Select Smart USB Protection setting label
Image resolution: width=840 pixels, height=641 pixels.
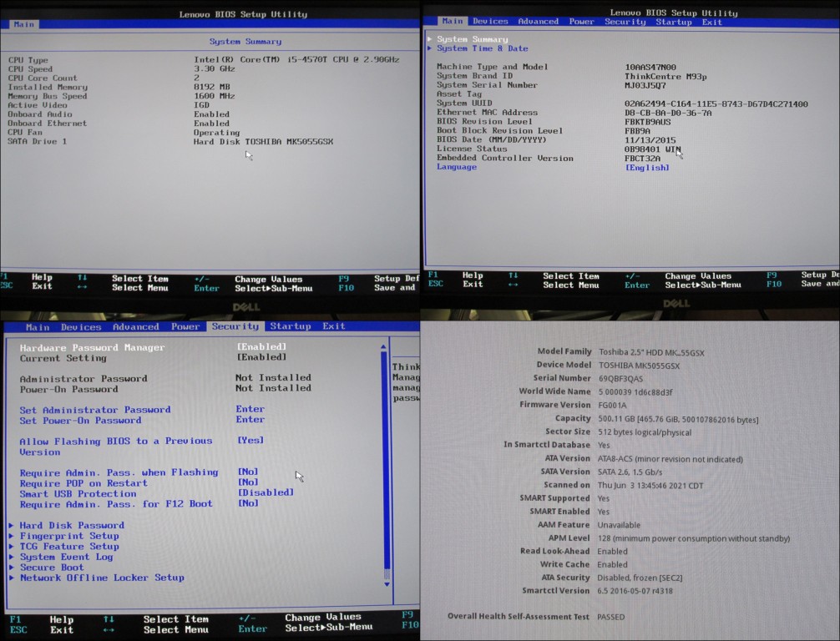pyautogui.click(x=78, y=494)
